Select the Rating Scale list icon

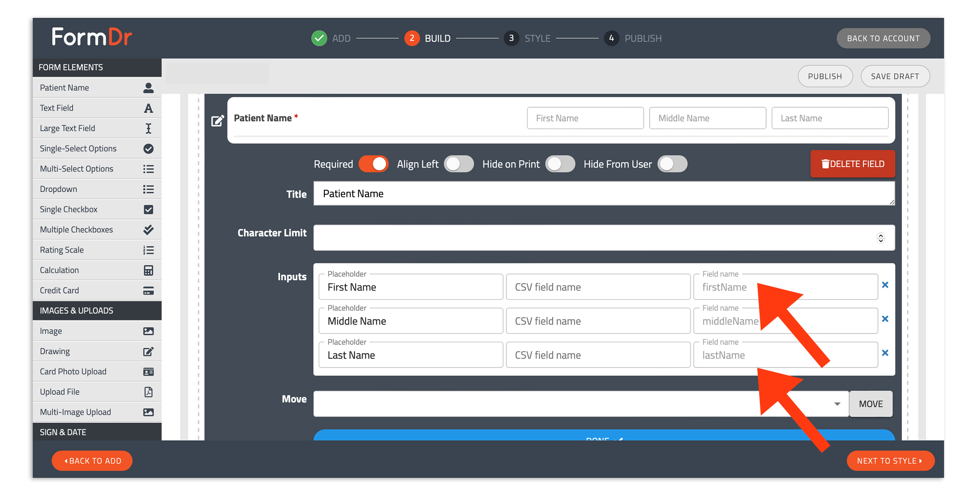point(148,250)
